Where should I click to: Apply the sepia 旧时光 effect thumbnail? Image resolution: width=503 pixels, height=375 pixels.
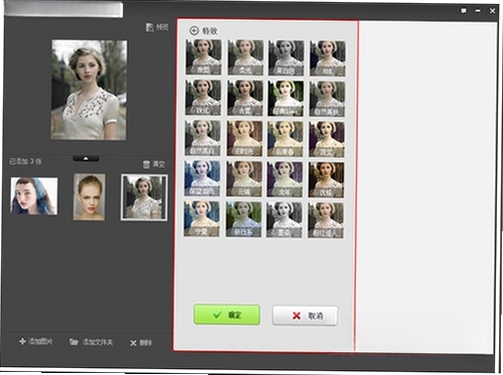click(244, 138)
